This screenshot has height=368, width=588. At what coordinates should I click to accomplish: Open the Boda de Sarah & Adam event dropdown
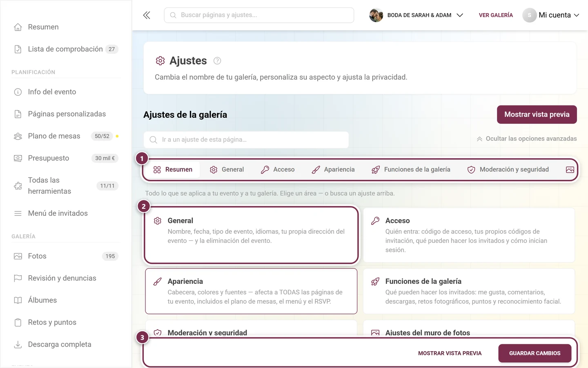(x=416, y=15)
